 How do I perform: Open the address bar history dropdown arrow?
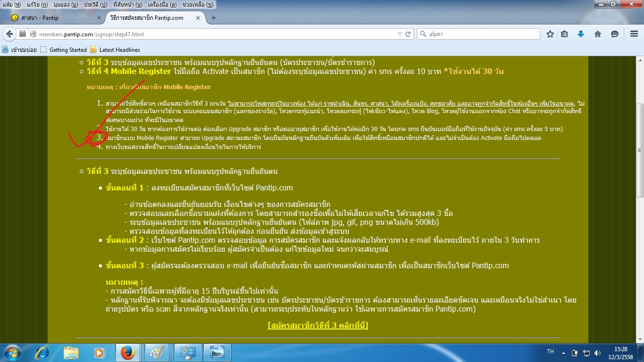pos(400,34)
